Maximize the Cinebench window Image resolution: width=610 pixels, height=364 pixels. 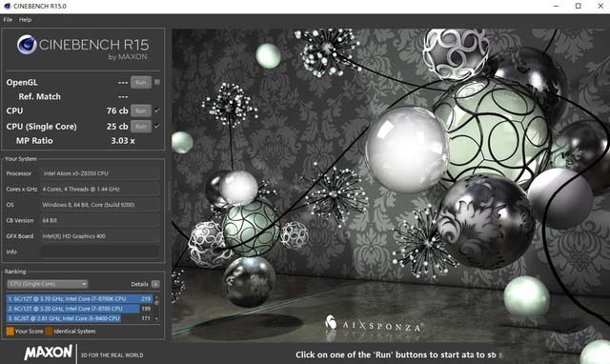(x=579, y=7)
